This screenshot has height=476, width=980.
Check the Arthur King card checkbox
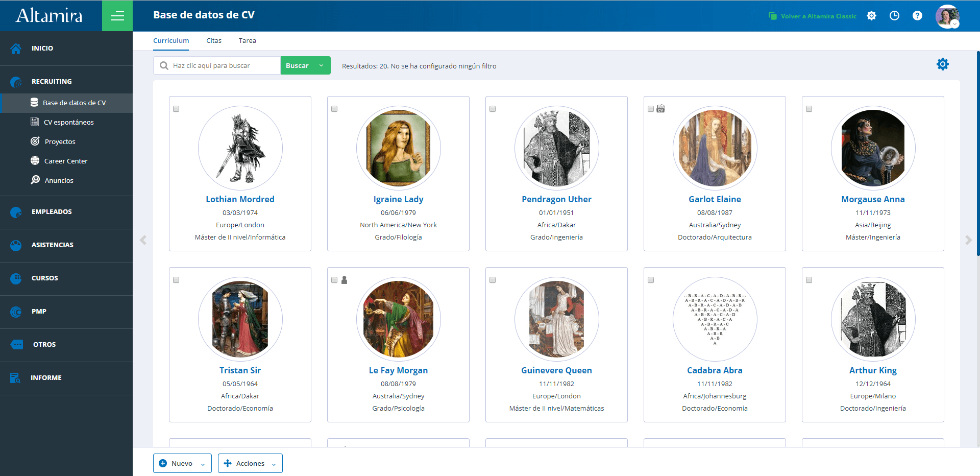pos(809,280)
